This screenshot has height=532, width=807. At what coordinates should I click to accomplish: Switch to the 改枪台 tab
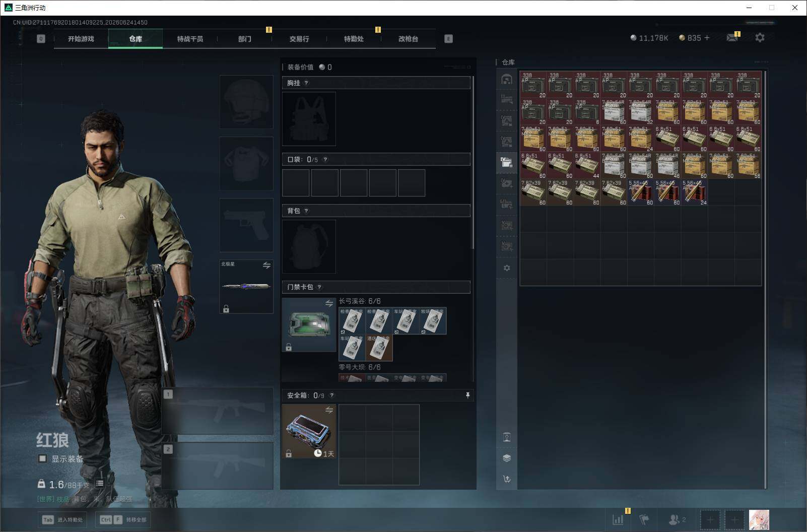408,39
